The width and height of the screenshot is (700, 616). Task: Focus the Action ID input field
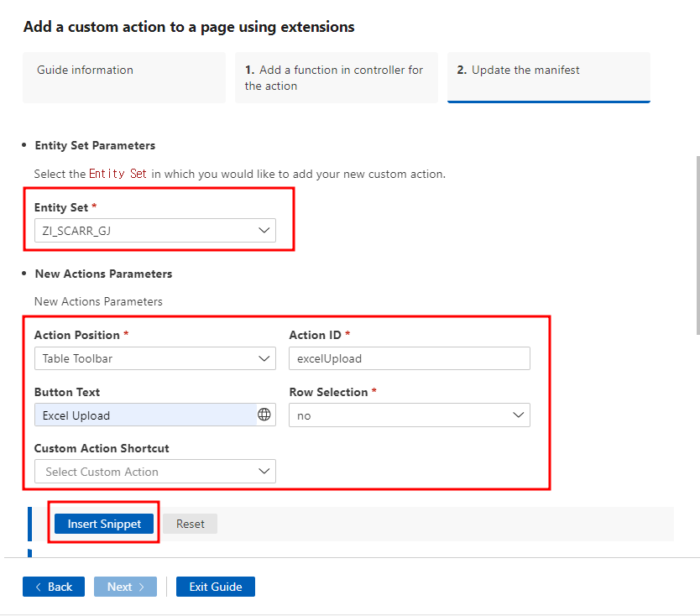(x=409, y=358)
